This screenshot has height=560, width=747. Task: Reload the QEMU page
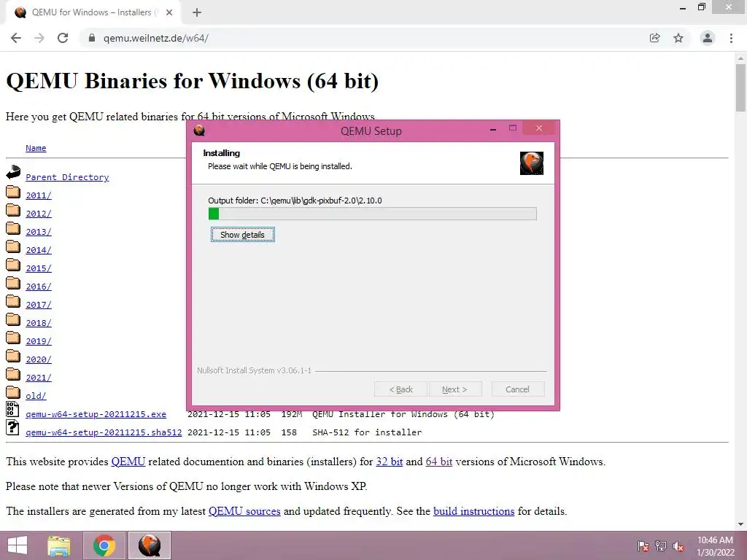tap(63, 38)
